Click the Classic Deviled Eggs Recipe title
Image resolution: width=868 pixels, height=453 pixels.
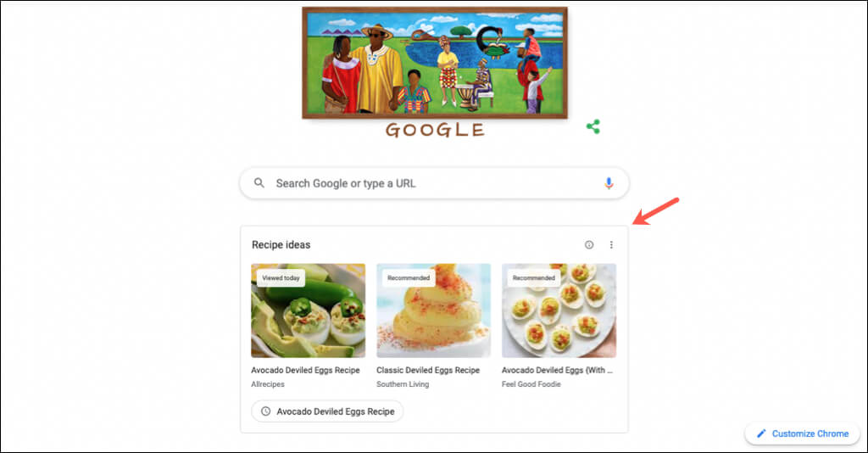point(427,371)
